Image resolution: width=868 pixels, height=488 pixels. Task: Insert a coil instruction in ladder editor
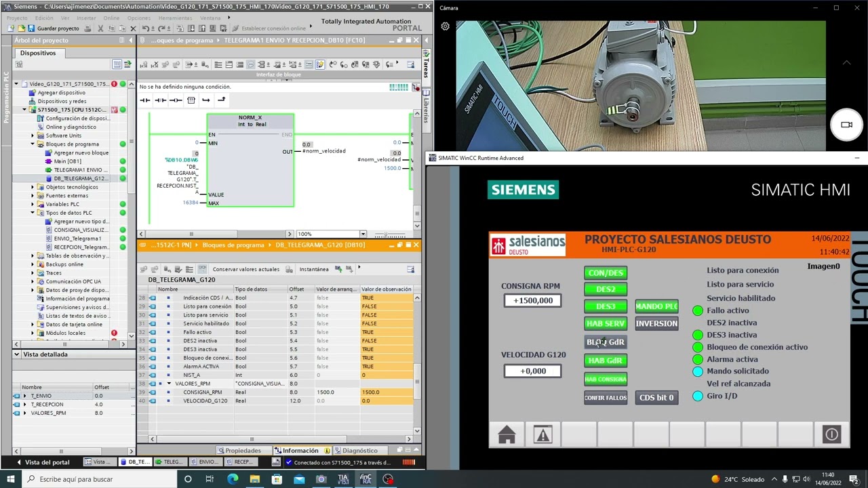point(176,100)
